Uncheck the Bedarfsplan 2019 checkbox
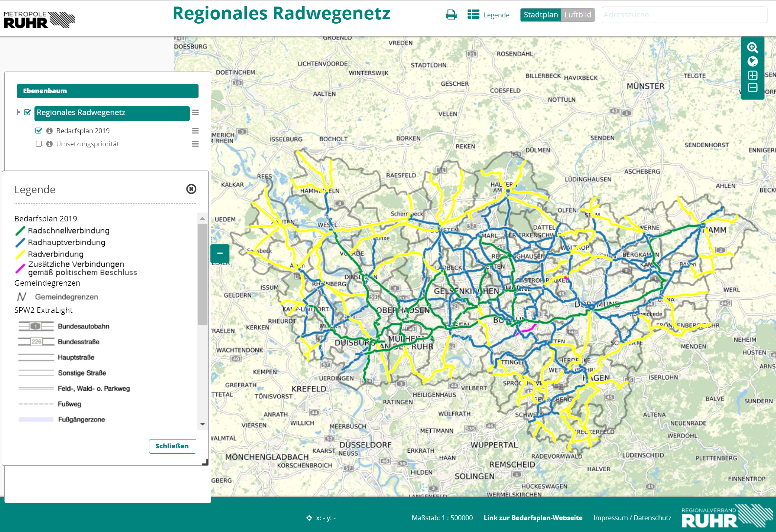The width and height of the screenshot is (776, 532). (x=39, y=131)
